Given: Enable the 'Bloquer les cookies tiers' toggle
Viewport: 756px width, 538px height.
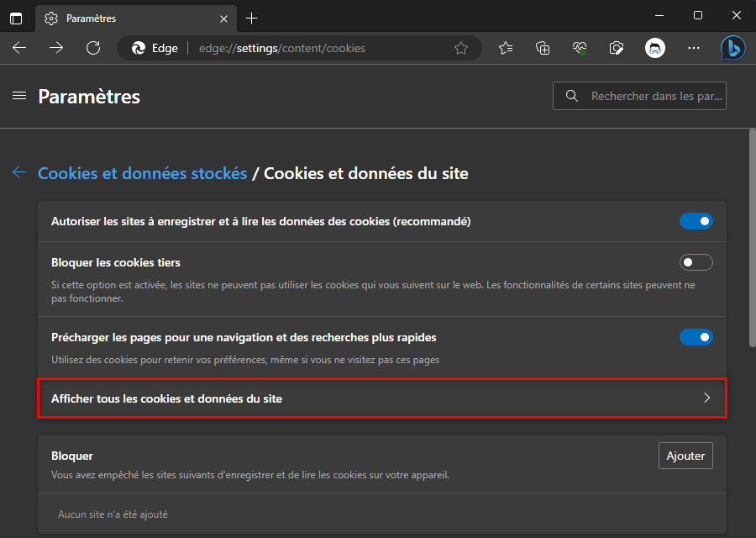Looking at the screenshot, I should (696, 262).
